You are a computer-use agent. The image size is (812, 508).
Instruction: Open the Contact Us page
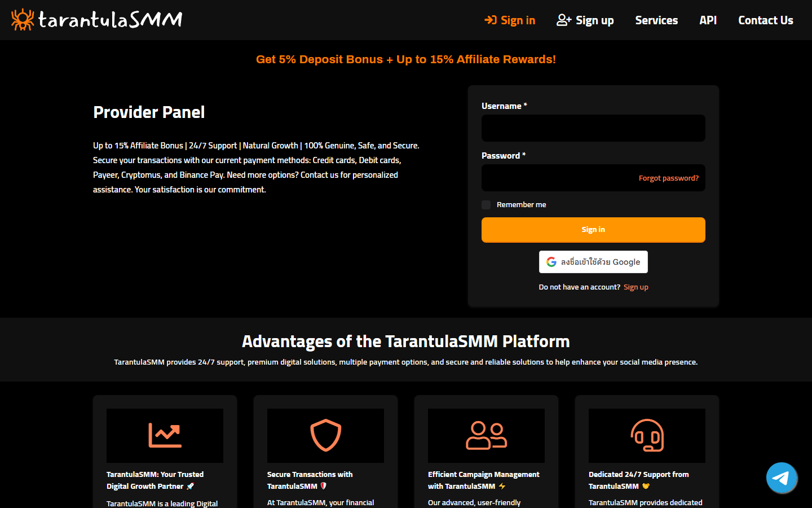pos(766,20)
